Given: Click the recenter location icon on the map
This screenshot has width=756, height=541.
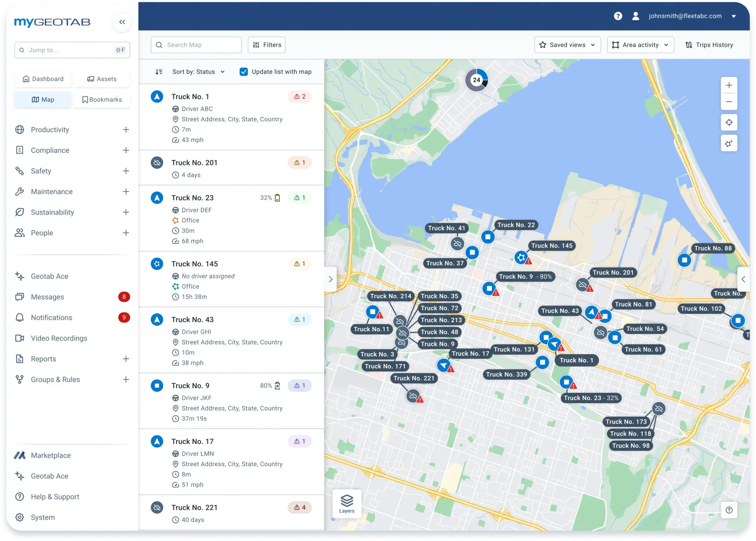Looking at the screenshot, I should pyautogui.click(x=729, y=122).
